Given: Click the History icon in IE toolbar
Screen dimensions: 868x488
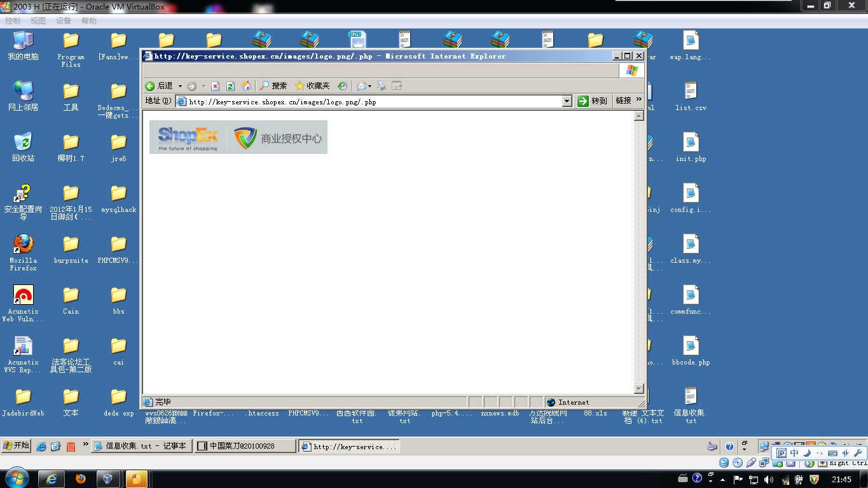Looking at the screenshot, I should [x=342, y=86].
